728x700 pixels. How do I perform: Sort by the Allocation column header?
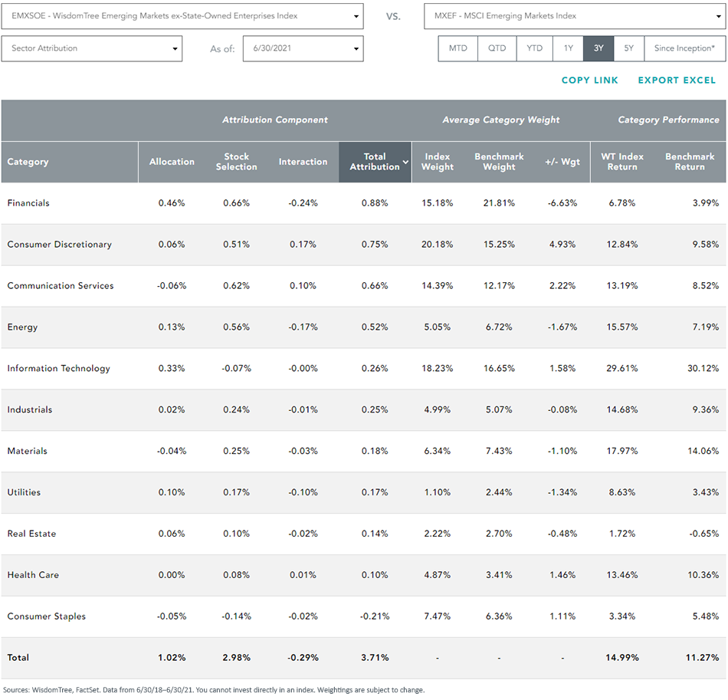(172, 162)
